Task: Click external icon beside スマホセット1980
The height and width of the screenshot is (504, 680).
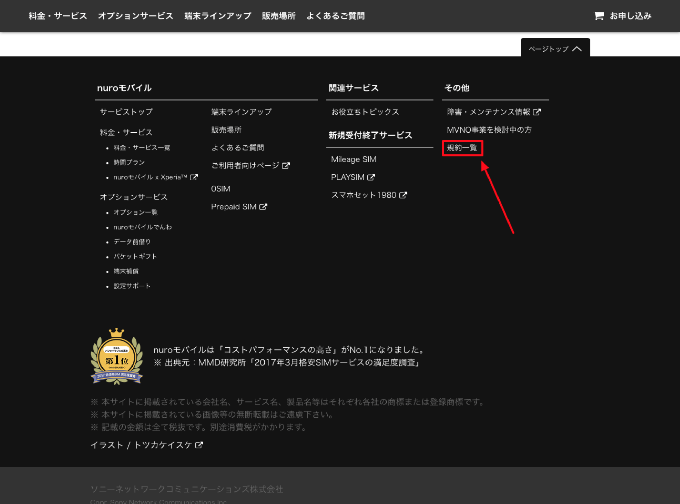Action: [403, 195]
